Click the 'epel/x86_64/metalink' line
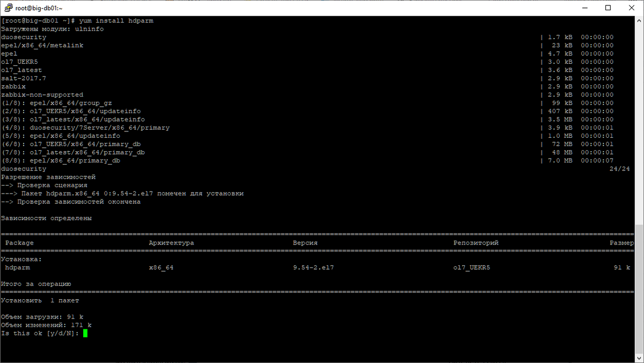The image size is (644, 363). (42, 46)
